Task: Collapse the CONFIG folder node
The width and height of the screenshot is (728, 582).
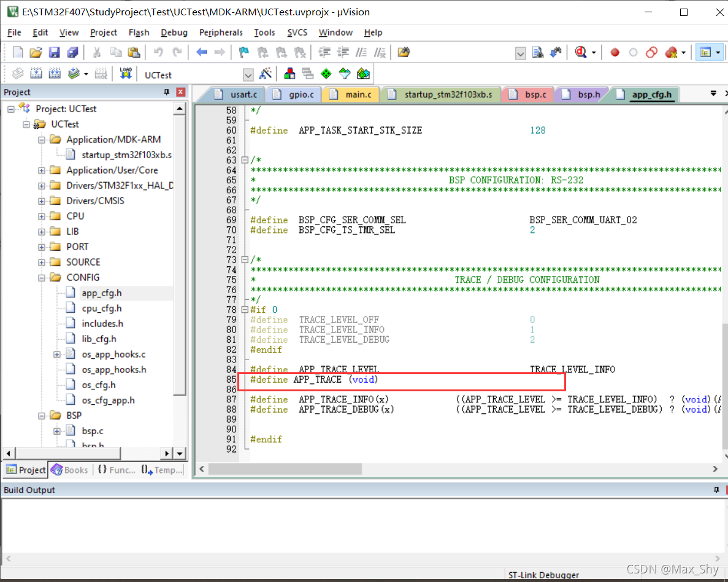Action: coord(41,278)
